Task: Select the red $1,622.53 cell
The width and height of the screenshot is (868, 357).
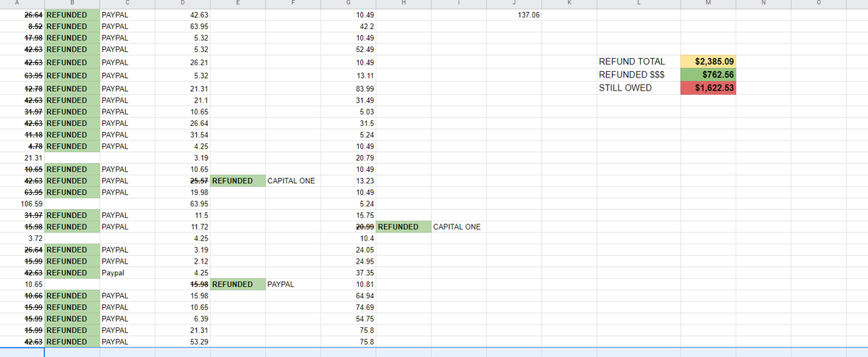Action: 709,88
